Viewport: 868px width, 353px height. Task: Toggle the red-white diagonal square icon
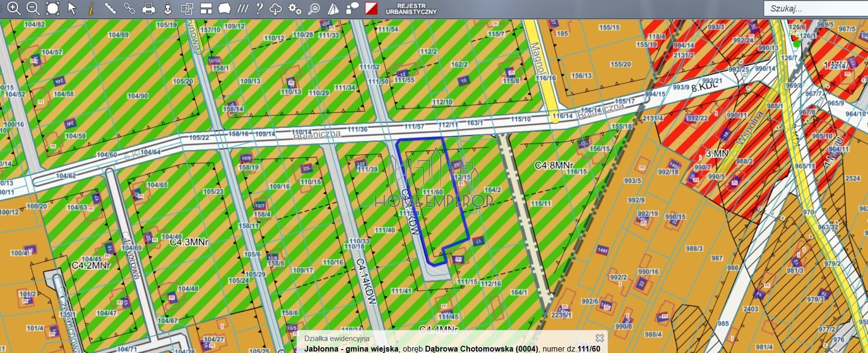click(371, 8)
